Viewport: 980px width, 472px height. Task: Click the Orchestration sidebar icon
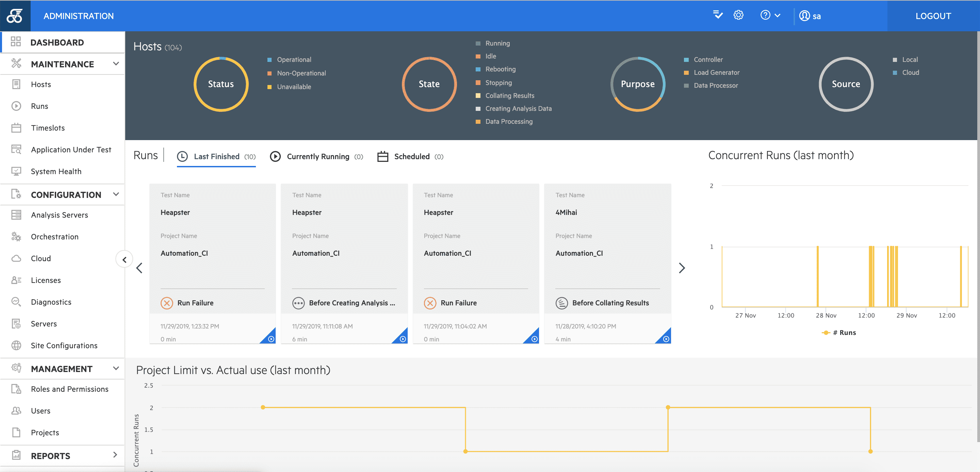[x=17, y=237]
